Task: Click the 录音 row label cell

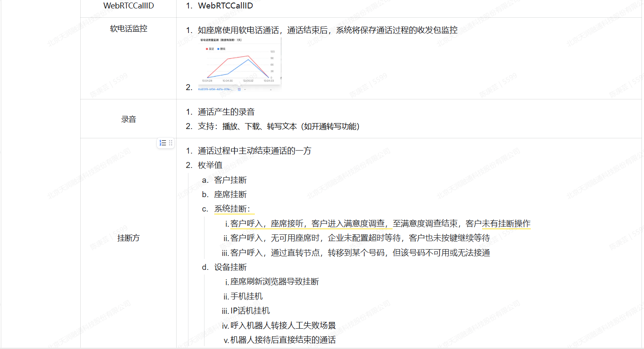Action: [x=128, y=119]
